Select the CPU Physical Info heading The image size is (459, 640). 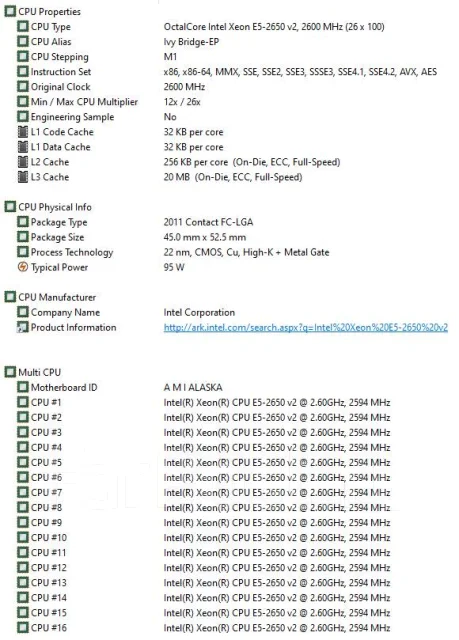tap(55, 207)
